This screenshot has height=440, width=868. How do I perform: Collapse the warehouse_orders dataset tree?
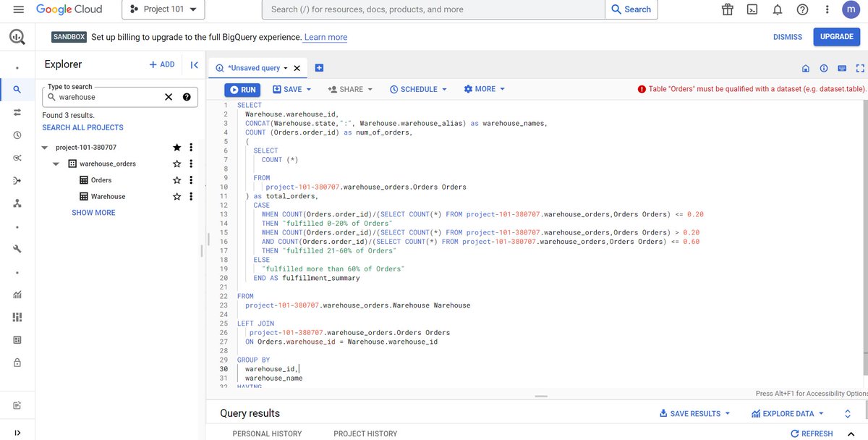tap(56, 164)
